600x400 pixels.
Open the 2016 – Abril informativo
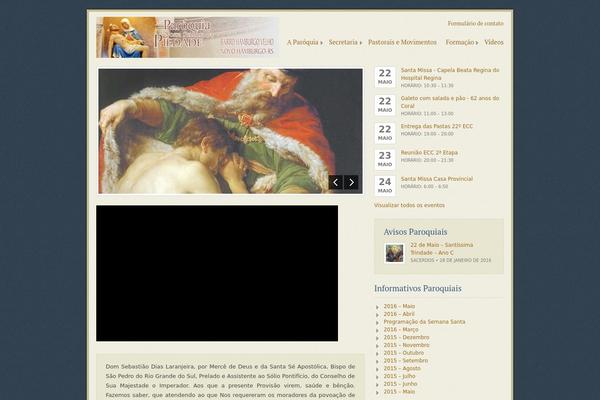[399, 314]
